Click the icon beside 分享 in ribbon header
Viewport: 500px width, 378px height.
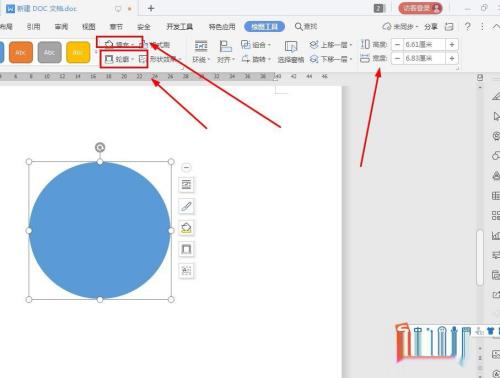(449, 27)
